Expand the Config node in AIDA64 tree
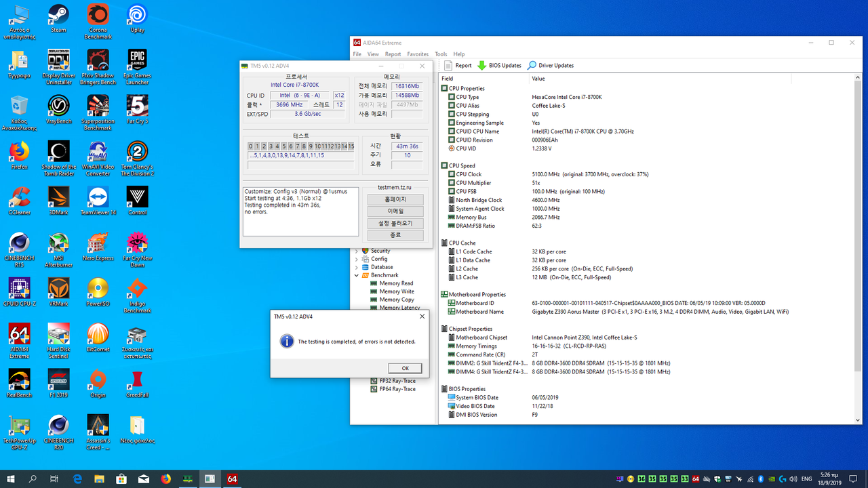The image size is (868, 488). click(357, 259)
